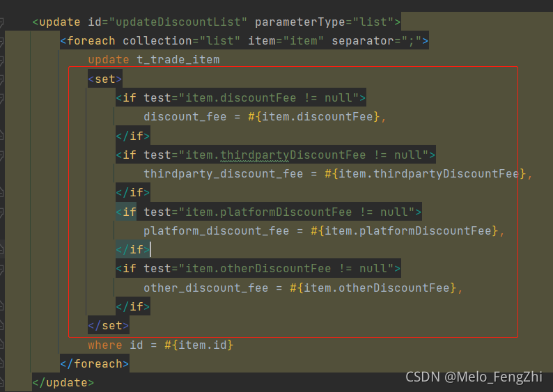Click the closing </update> tag

tap(63, 383)
